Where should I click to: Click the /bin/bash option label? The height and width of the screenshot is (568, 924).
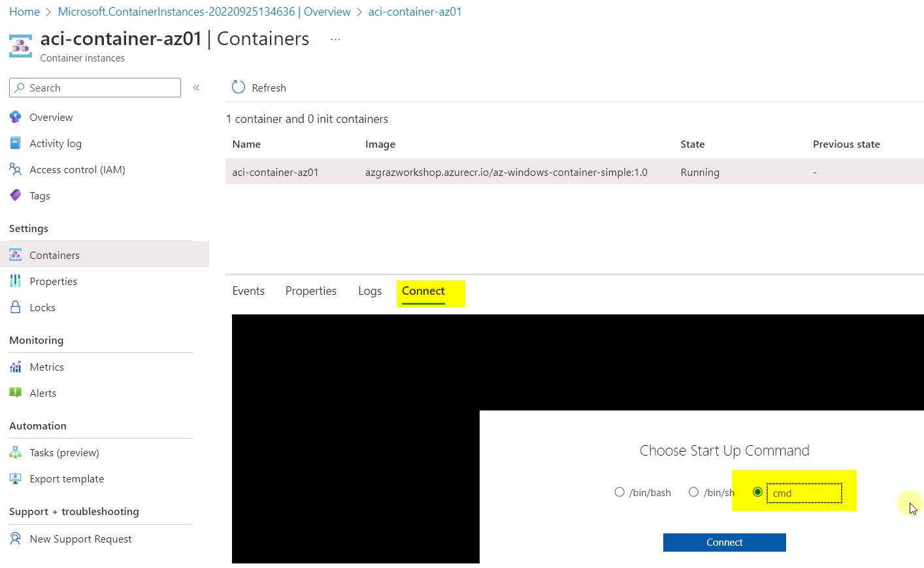coord(650,493)
